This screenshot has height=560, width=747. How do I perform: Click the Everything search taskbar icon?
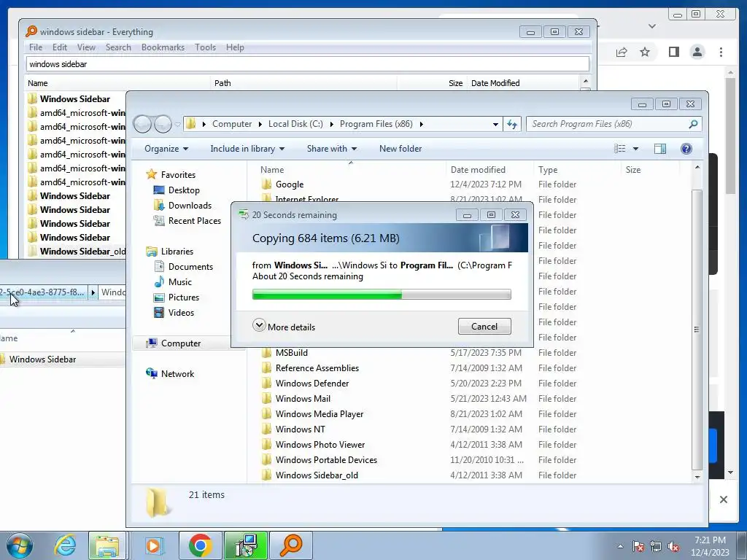[x=290, y=545]
